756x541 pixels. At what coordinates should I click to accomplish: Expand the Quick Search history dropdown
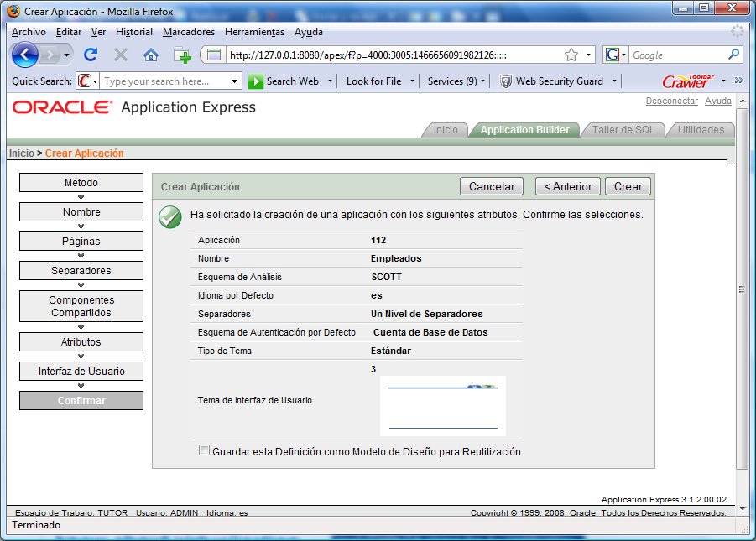pos(234,81)
